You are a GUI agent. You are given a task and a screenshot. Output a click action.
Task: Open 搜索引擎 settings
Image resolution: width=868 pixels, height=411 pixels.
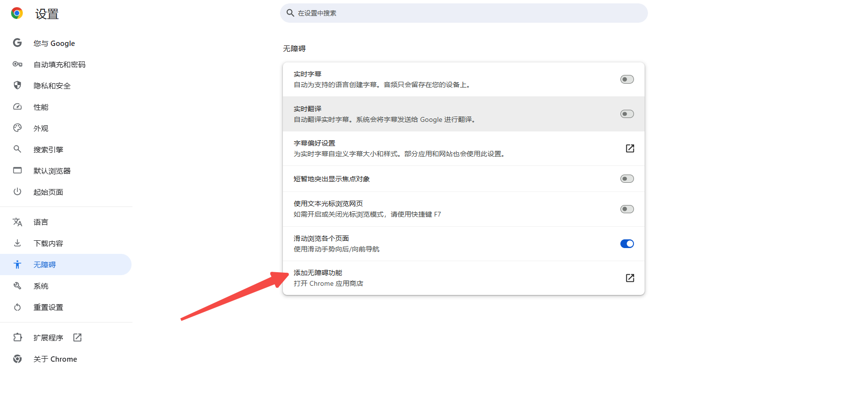pyautogui.click(x=66, y=149)
